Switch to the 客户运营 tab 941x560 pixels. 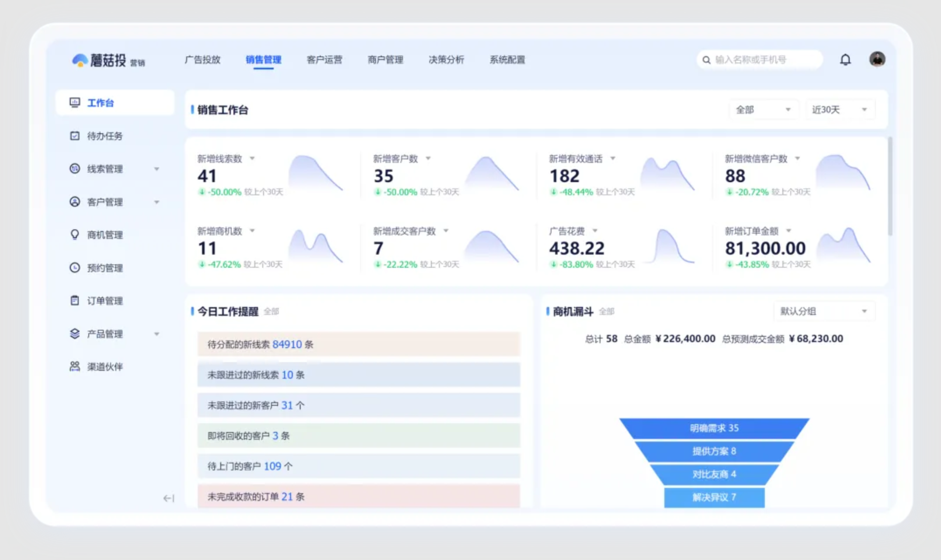[x=324, y=60]
